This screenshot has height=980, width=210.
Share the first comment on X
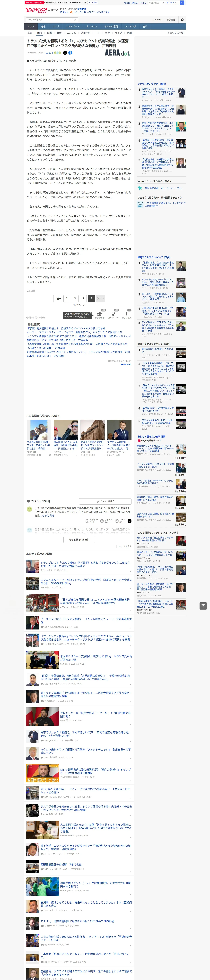[x=130, y=521]
